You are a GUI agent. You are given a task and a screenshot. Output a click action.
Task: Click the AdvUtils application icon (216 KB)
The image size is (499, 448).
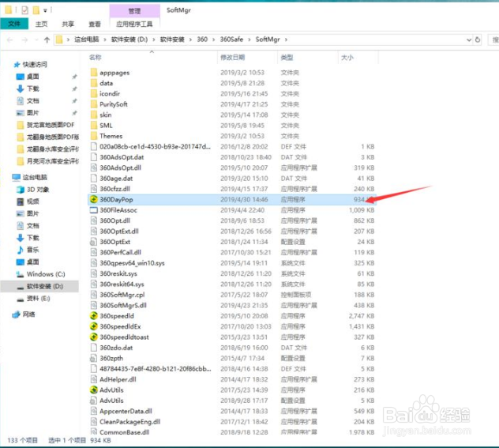[93, 390]
